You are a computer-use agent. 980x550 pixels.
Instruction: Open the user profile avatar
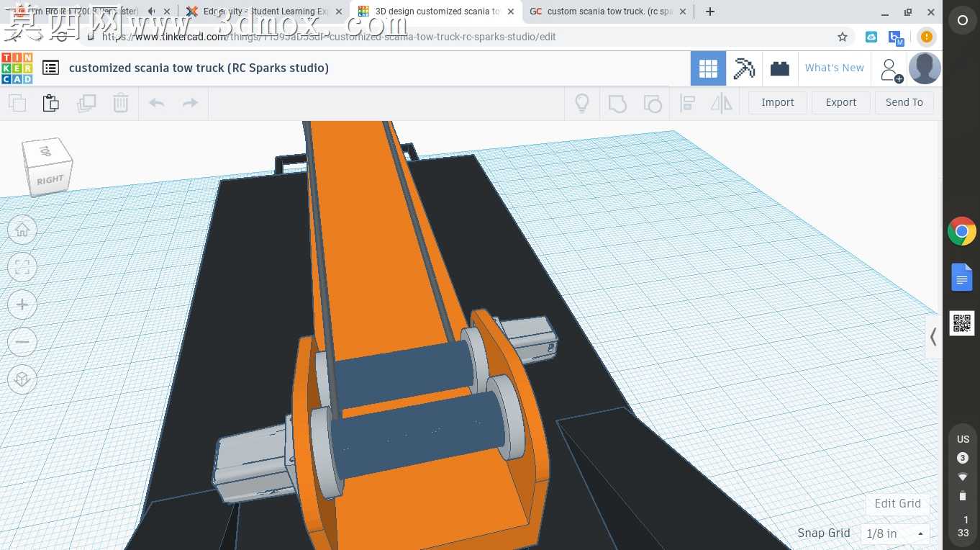click(925, 68)
